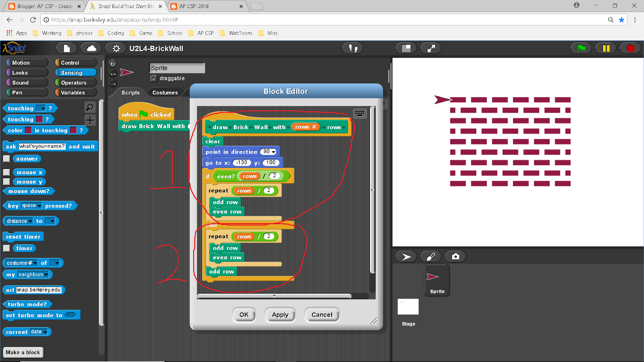Click the green flag run button

point(581,48)
